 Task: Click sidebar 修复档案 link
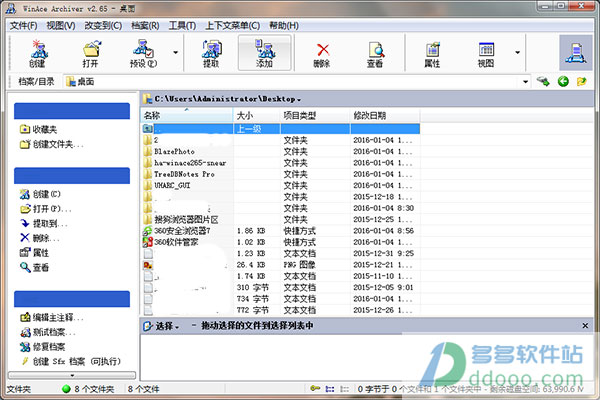coord(43,347)
